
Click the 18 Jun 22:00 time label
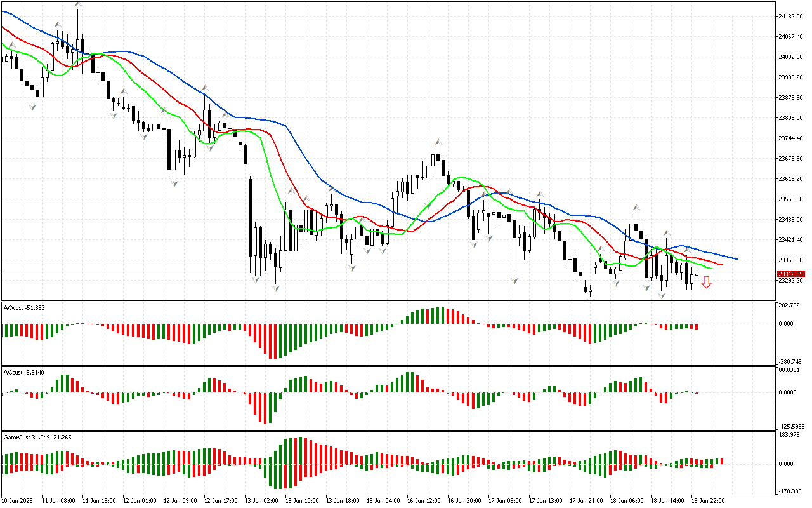click(708, 500)
